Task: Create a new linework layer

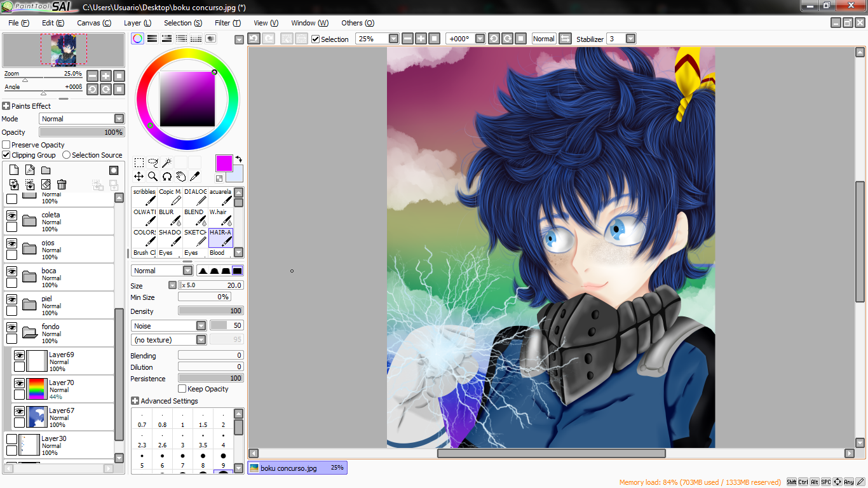Action: click(30, 170)
